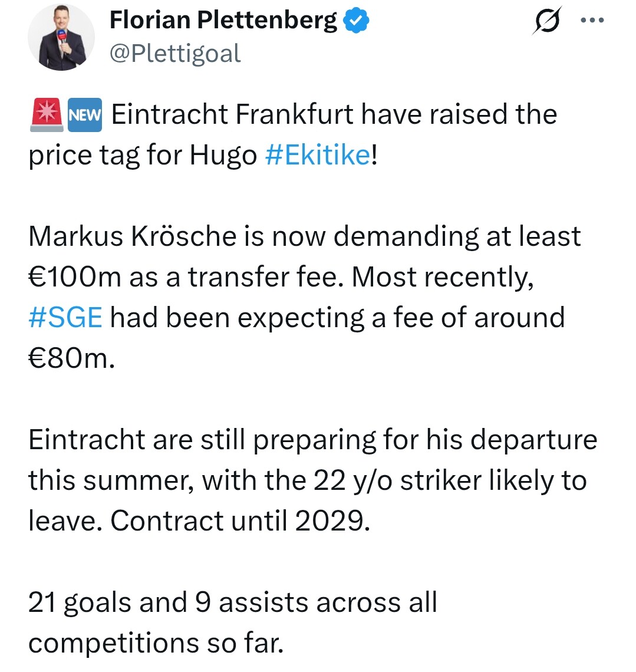Click the "€80m." text

[x=71, y=358]
